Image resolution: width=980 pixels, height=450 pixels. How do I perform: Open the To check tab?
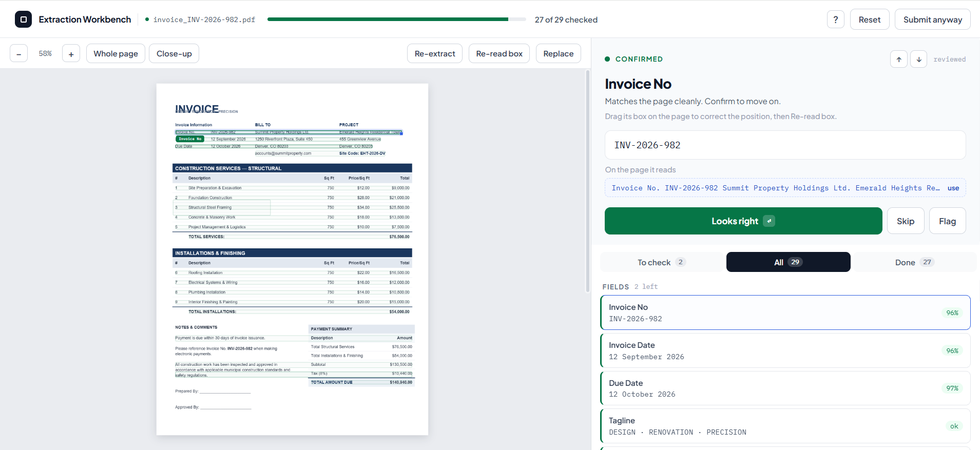661,262
